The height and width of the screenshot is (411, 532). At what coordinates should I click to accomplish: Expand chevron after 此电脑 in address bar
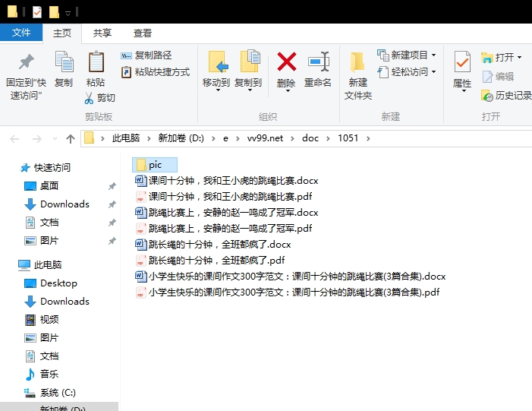149,138
